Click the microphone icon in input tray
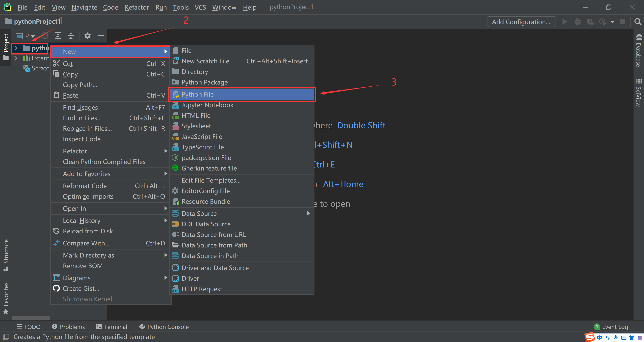 [615, 338]
